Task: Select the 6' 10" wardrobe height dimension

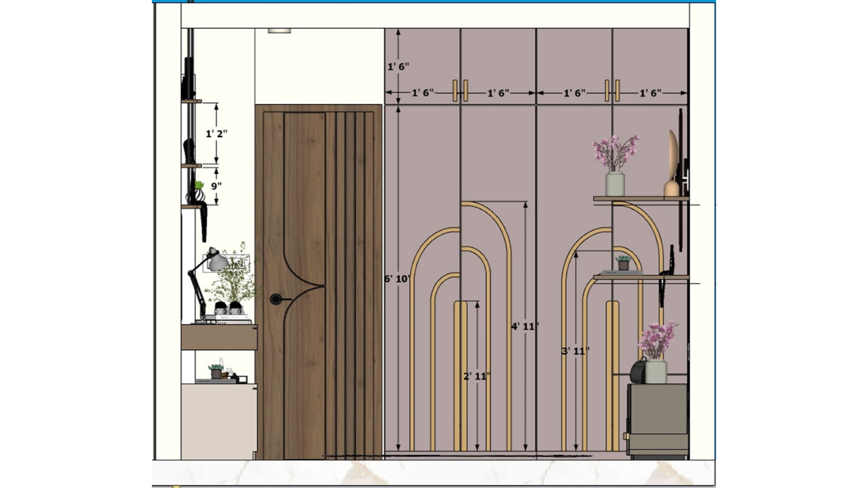Action: [397, 279]
